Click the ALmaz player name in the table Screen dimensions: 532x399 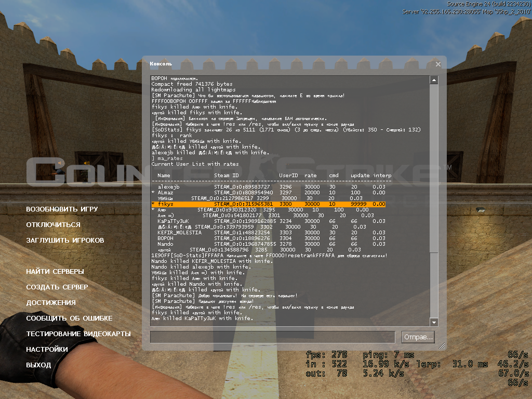(x=165, y=192)
